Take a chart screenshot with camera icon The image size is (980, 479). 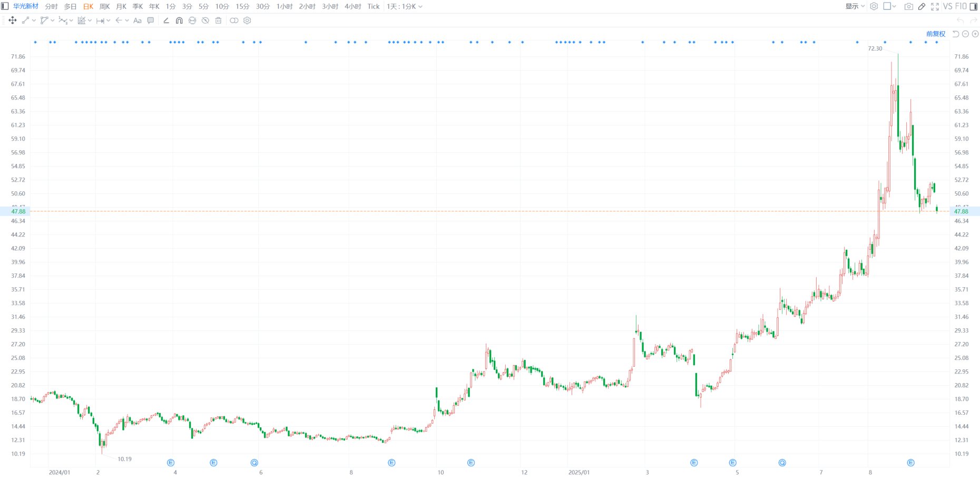[908, 6]
